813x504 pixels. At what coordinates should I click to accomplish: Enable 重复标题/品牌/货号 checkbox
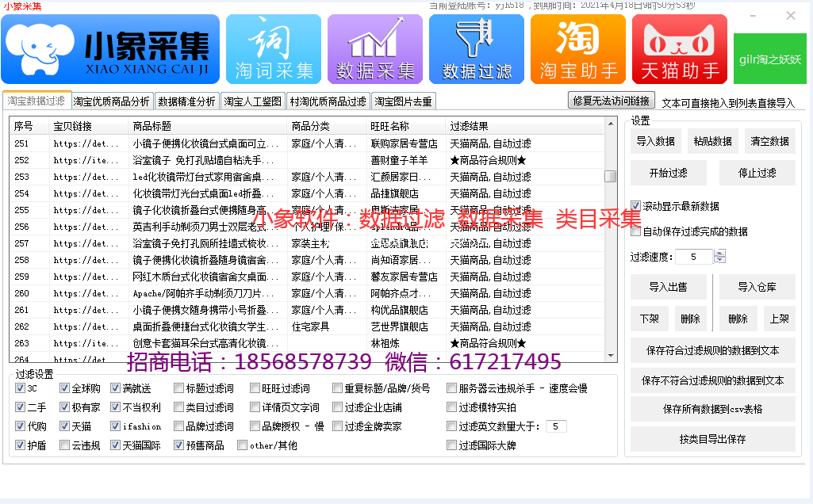point(338,388)
